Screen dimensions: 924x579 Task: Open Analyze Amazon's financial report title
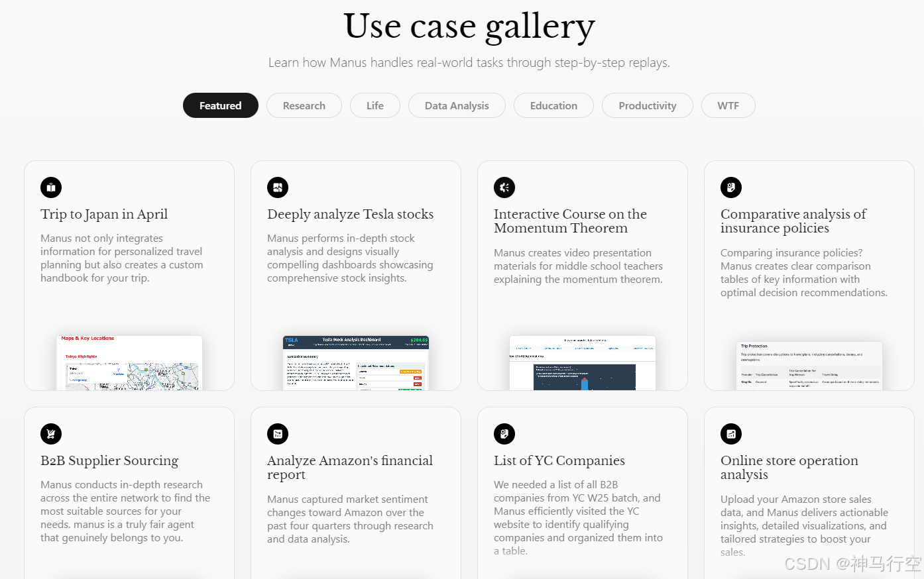[x=350, y=467]
